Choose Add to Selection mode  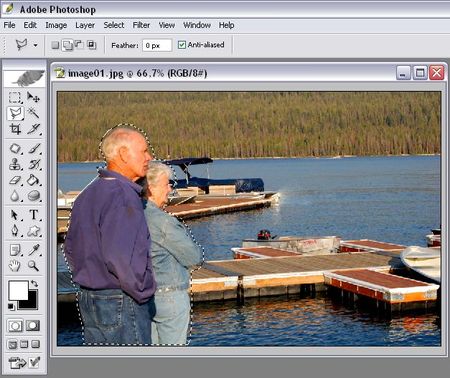[68, 45]
